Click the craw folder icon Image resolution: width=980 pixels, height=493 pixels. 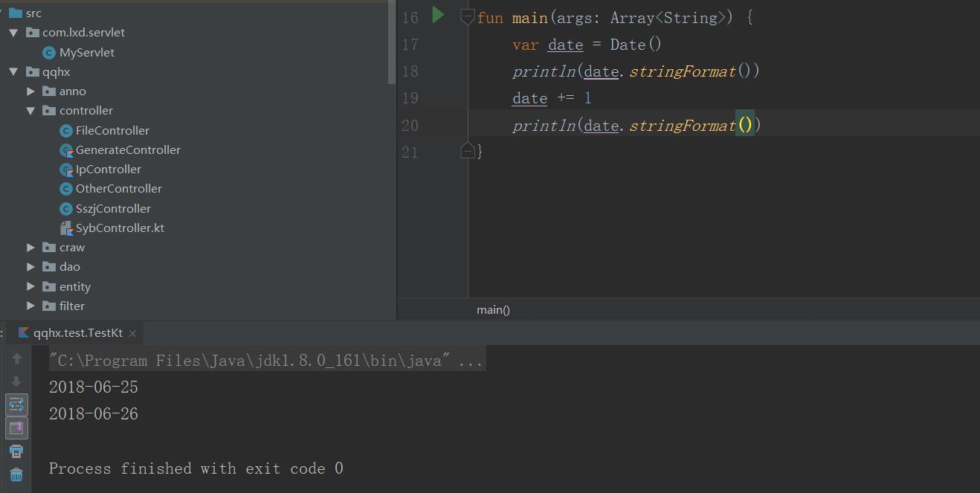(49, 248)
